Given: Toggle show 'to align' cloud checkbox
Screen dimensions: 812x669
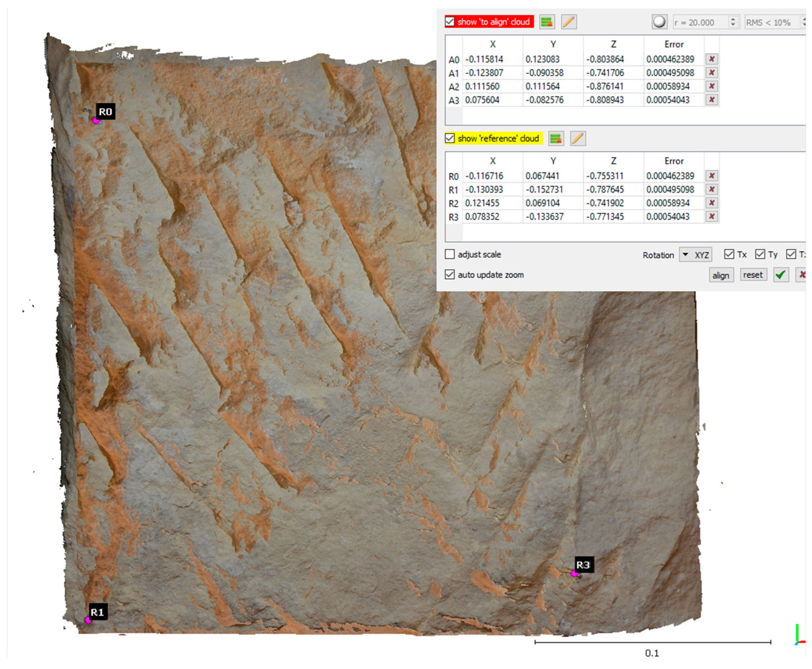Looking at the screenshot, I should pos(449,22).
